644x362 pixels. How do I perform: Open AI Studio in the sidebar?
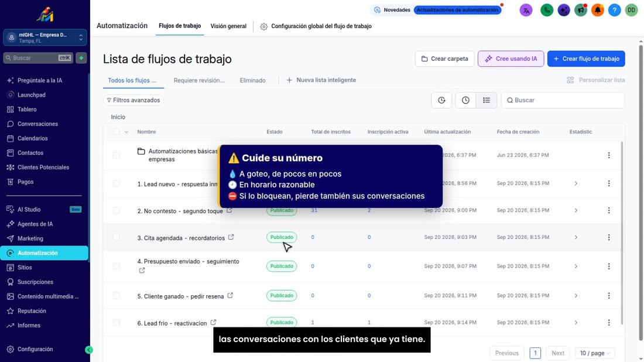coord(44,210)
